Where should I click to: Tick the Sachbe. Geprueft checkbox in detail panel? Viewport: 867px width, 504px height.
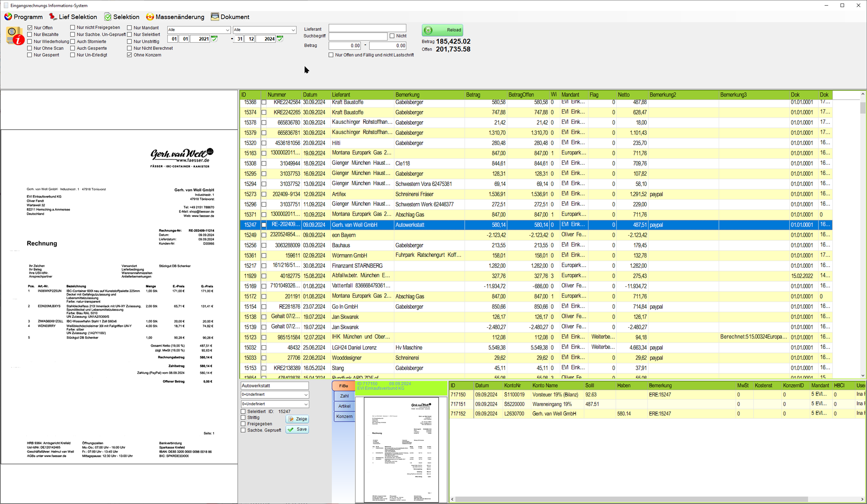pos(243,430)
